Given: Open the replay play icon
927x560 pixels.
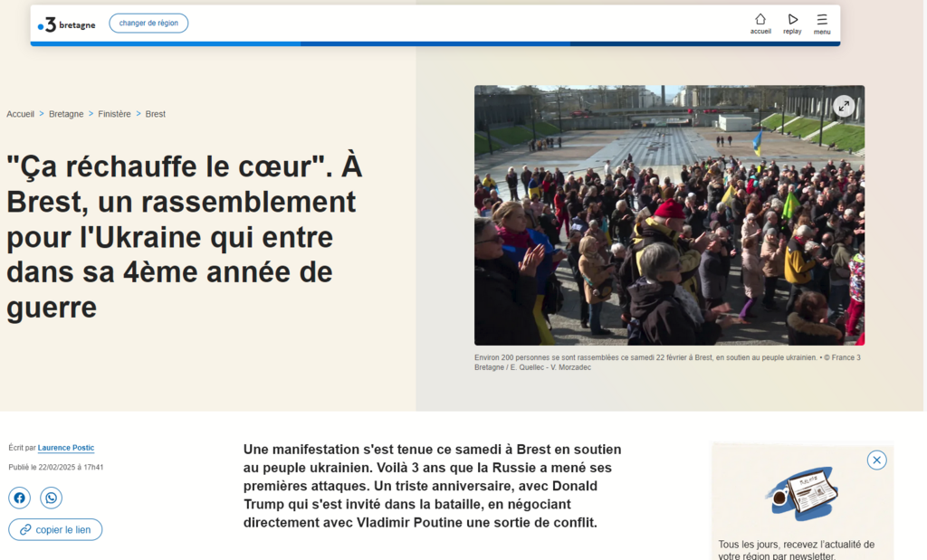Looking at the screenshot, I should [792, 24].
